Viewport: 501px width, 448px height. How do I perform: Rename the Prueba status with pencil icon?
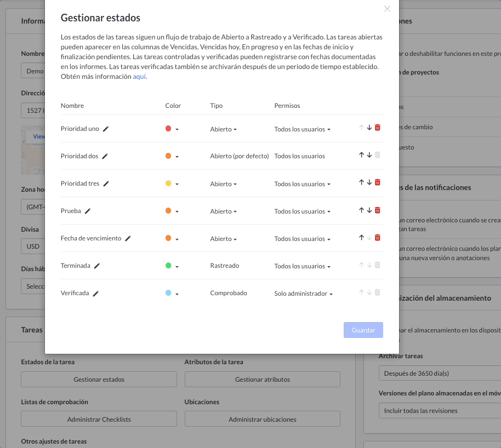tap(88, 211)
